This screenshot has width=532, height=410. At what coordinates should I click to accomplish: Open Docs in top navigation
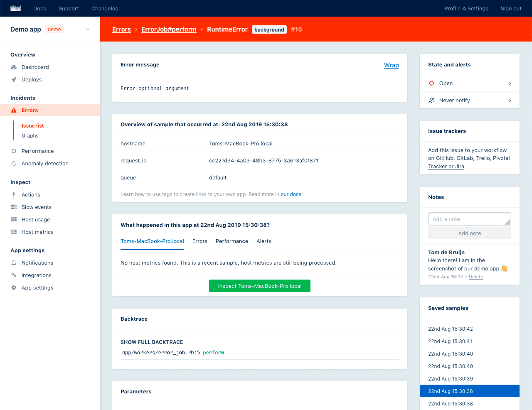(39, 8)
